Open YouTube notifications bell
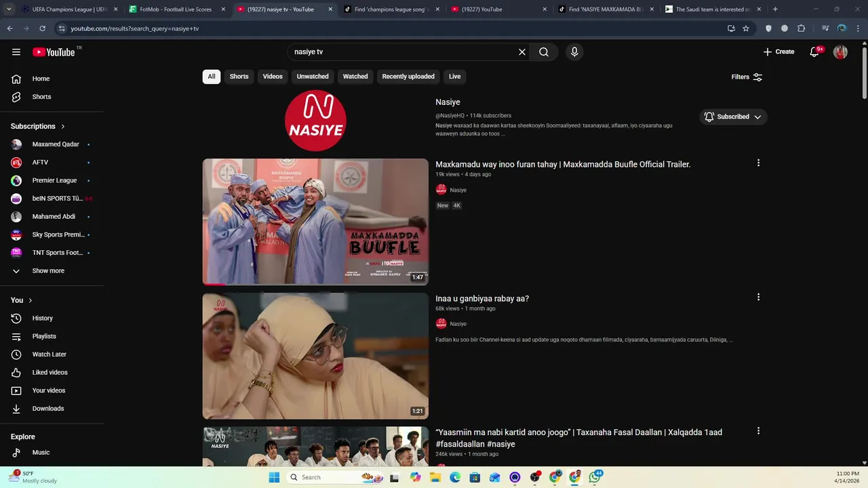Image resolution: width=868 pixels, height=488 pixels. [x=815, y=52]
